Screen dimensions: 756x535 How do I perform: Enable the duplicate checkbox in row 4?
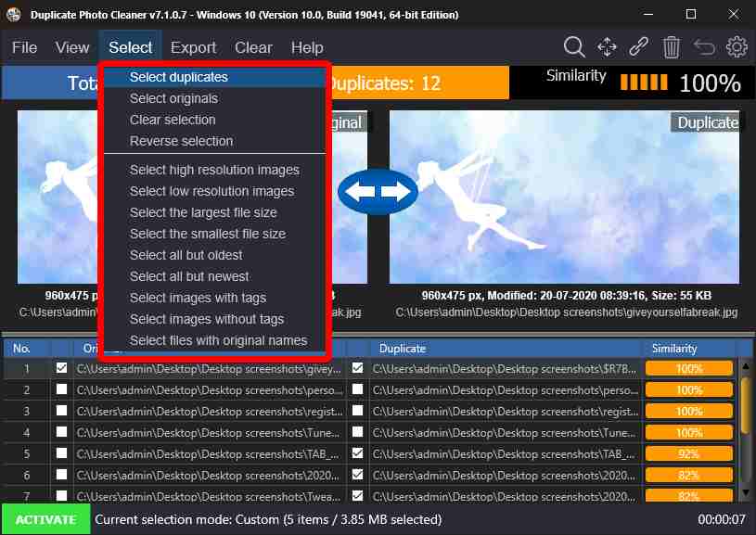[x=357, y=432]
